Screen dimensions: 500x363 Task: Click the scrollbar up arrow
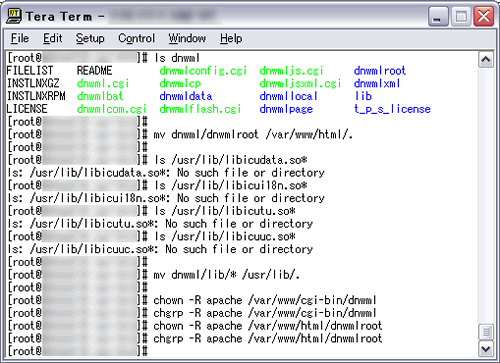pos(486,60)
